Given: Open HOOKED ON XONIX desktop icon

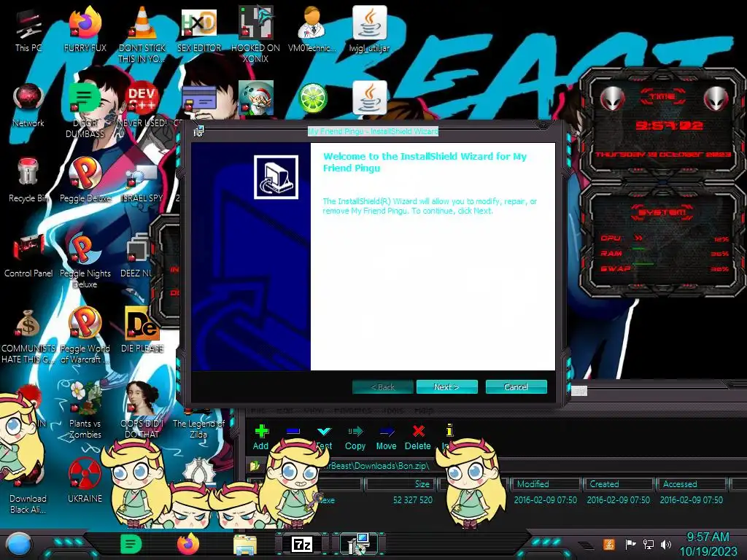Looking at the screenshot, I should (x=255, y=34).
